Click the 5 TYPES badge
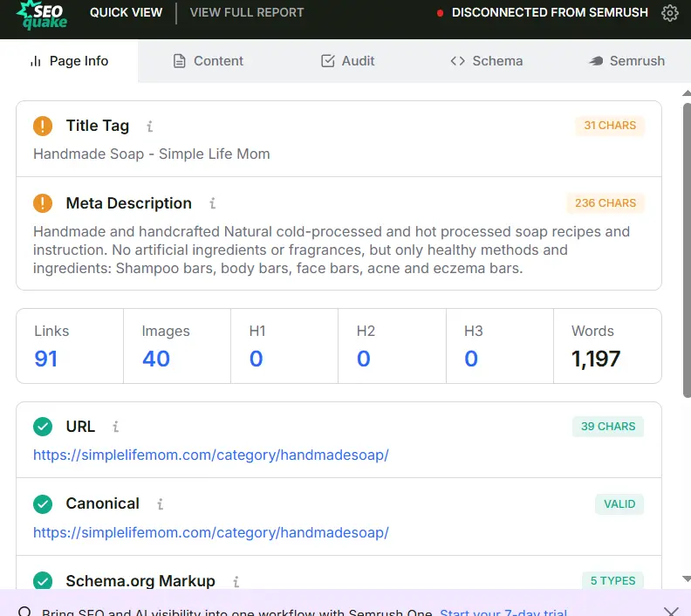The image size is (691, 616). pos(612,581)
